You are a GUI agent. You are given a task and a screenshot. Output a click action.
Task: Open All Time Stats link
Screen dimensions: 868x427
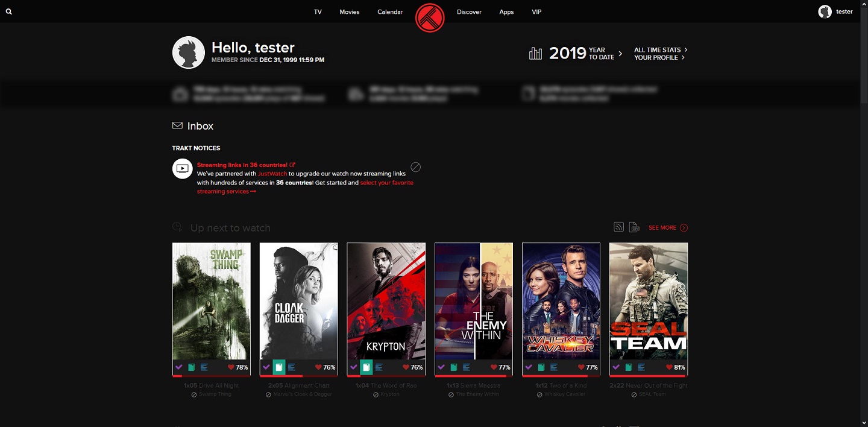(x=661, y=49)
